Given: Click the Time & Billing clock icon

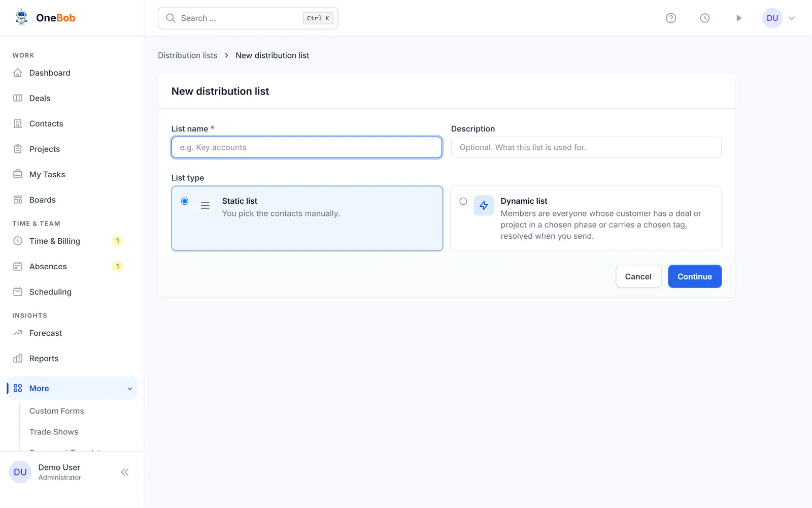Looking at the screenshot, I should [18, 241].
